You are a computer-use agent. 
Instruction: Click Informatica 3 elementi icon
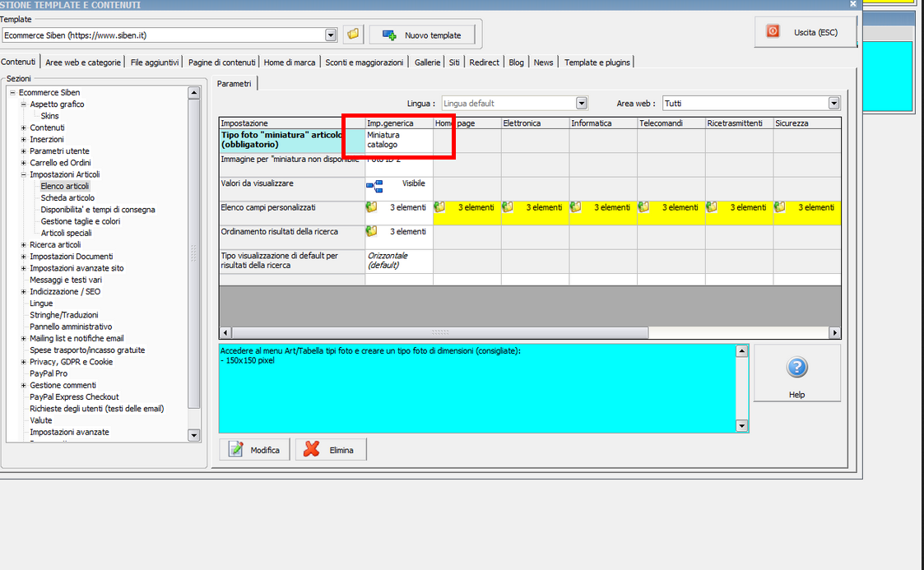click(x=576, y=206)
